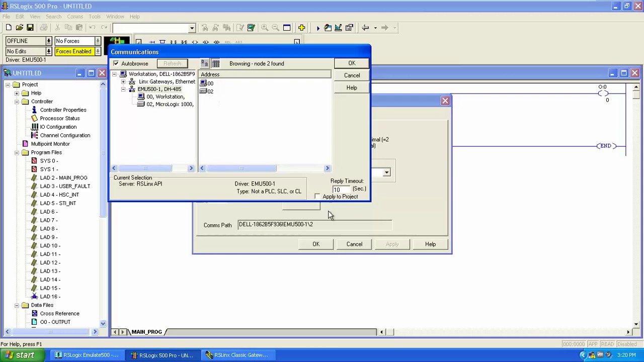Click the large icons view button in Communications
This screenshot has height=362, width=644.
[x=205, y=63]
